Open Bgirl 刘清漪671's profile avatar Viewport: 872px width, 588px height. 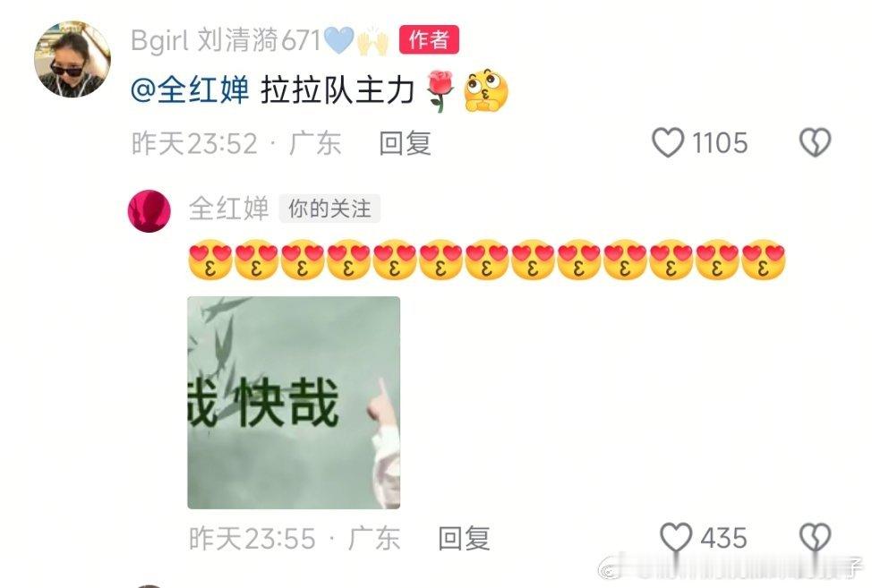pos(73,59)
